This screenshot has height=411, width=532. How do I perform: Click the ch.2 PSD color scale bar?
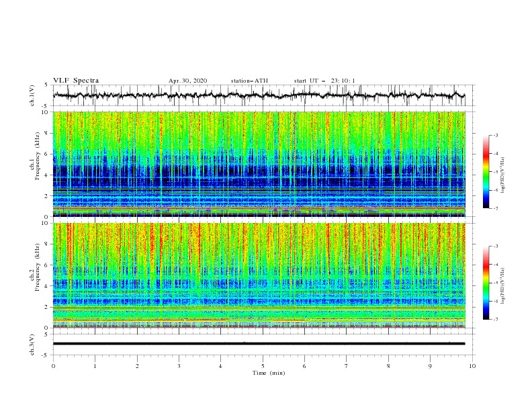tap(486, 283)
